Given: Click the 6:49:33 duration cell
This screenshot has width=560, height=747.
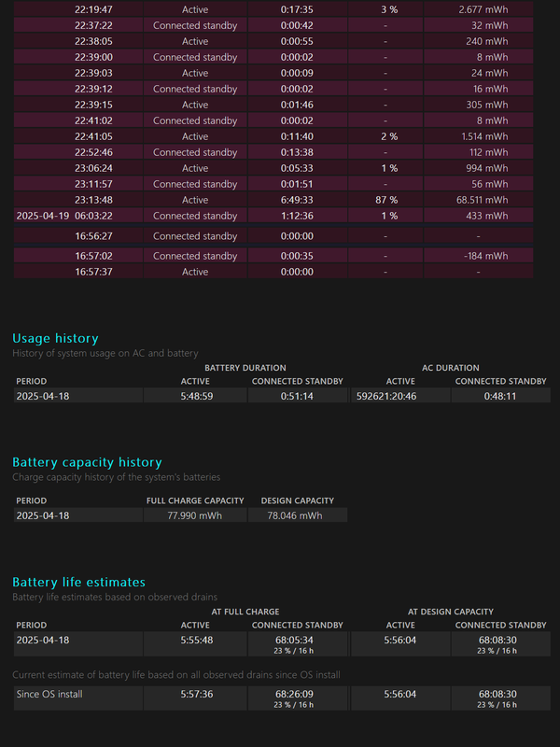Looking at the screenshot, I should [x=297, y=200].
